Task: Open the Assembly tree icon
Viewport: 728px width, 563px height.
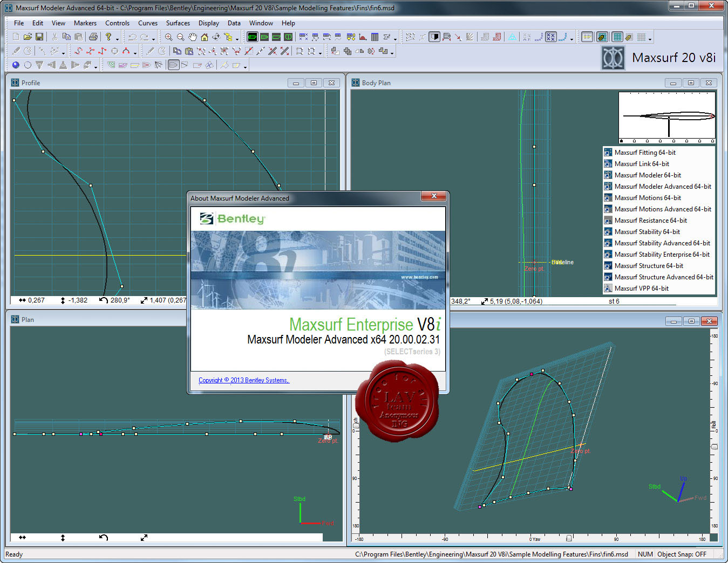Action: tap(228, 37)
